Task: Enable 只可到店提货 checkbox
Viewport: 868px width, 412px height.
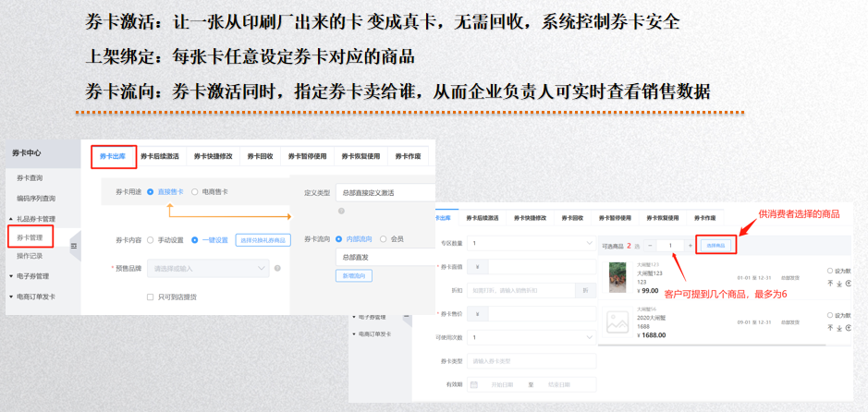Action: 151,297
